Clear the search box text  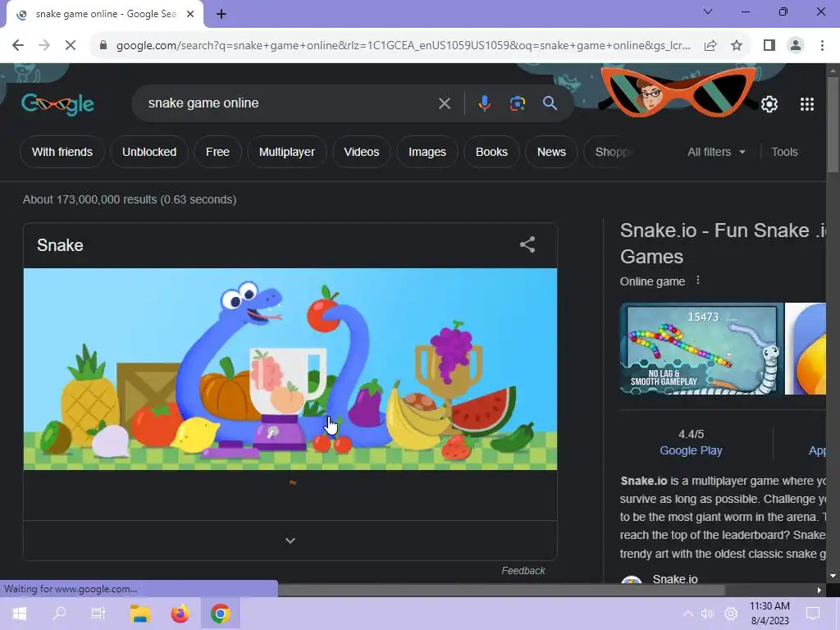tap(444, 103)
